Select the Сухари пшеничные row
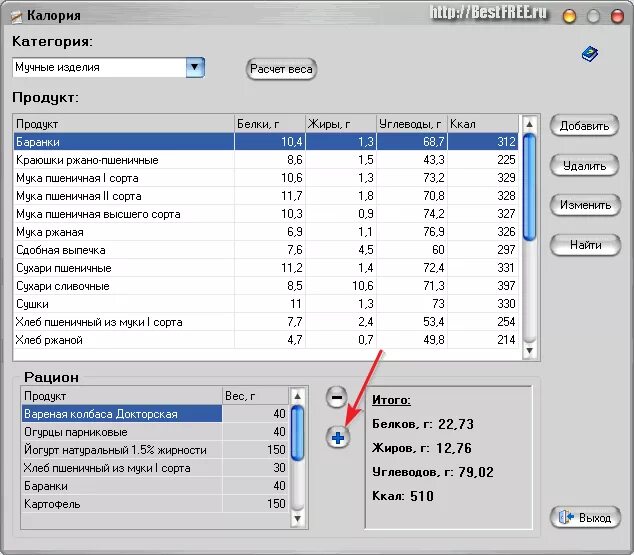Screen dimensions: 634x555 point(266,268)
